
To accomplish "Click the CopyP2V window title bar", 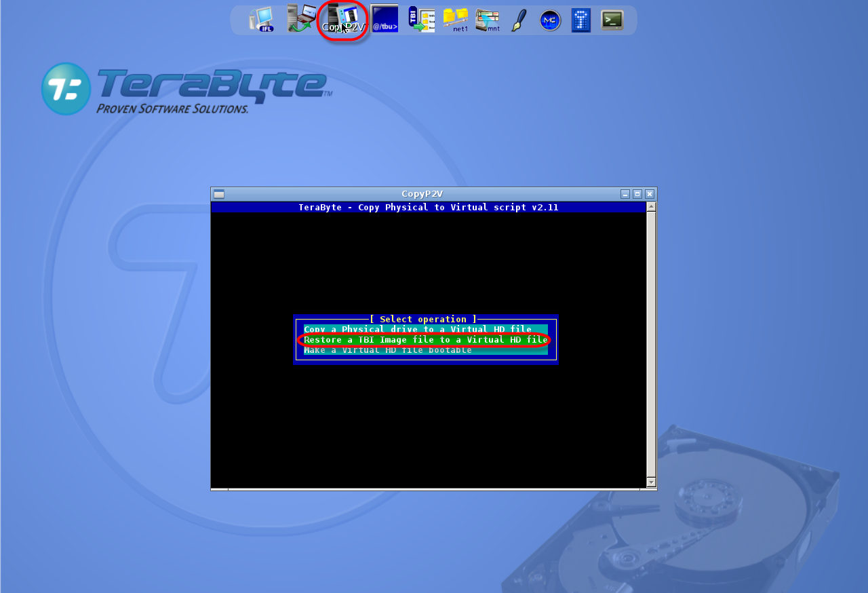I will (422, 194).
